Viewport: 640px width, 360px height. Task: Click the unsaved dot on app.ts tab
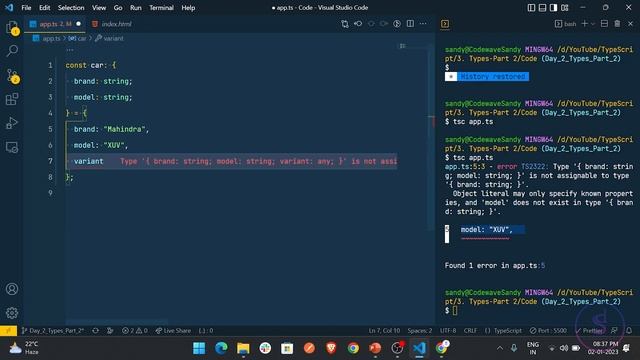coord(78,24)
